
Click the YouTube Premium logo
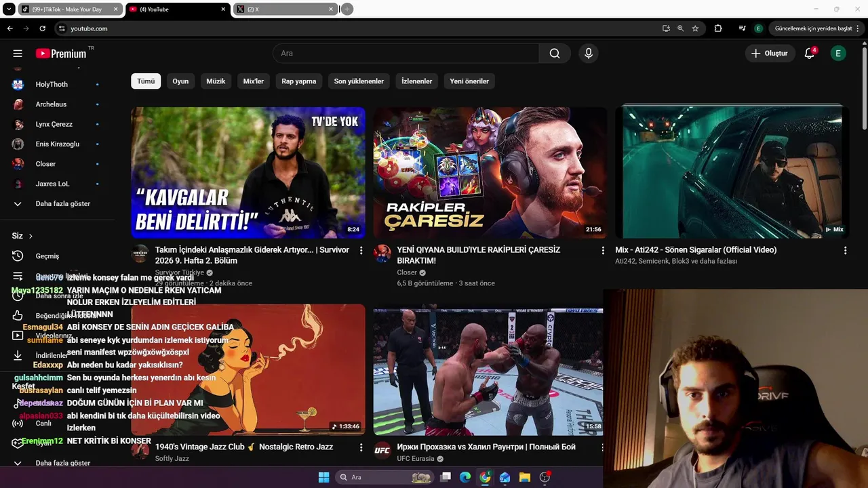point(61,54)
